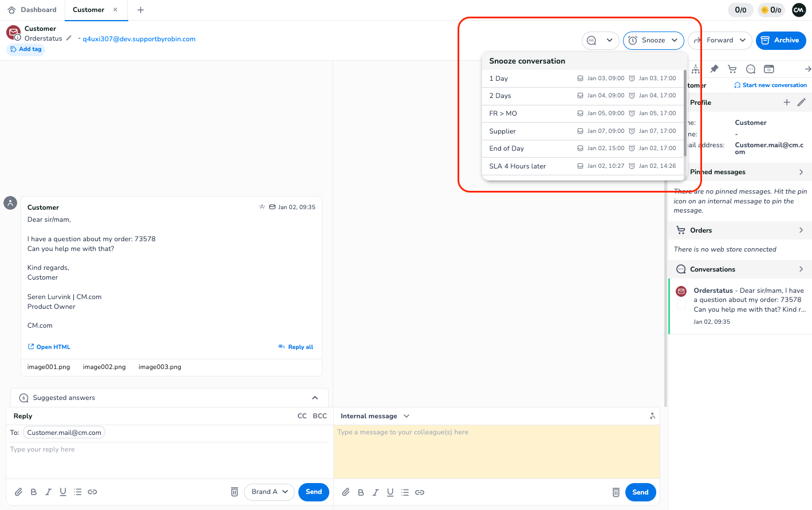Click the plus icon beside Profile
The width and height of the screenshot is (812, 510).
[787, 102]
